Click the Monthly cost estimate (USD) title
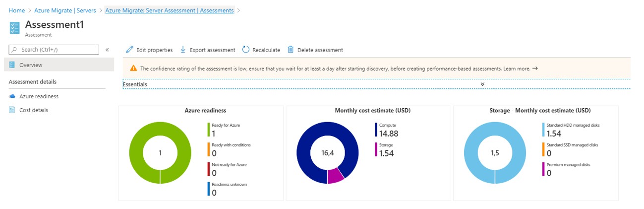The height and width of the screenshot is (209, 644). (x=372, y=111)
